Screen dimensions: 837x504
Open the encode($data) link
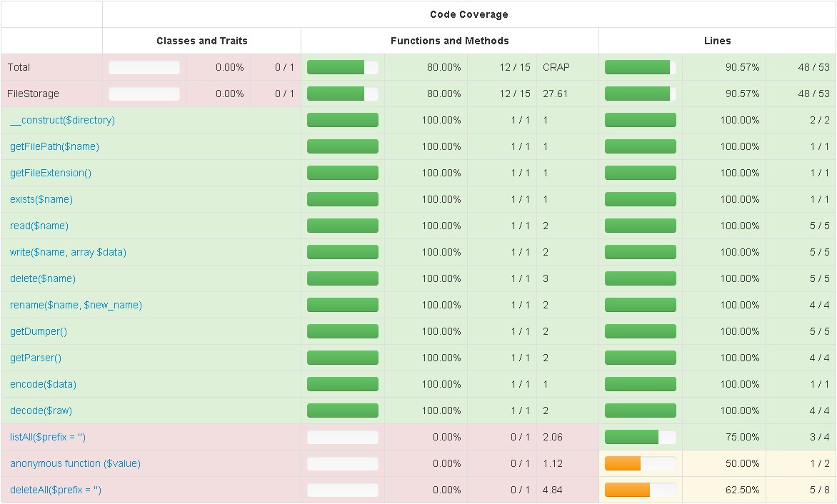[x=43, y=384]
